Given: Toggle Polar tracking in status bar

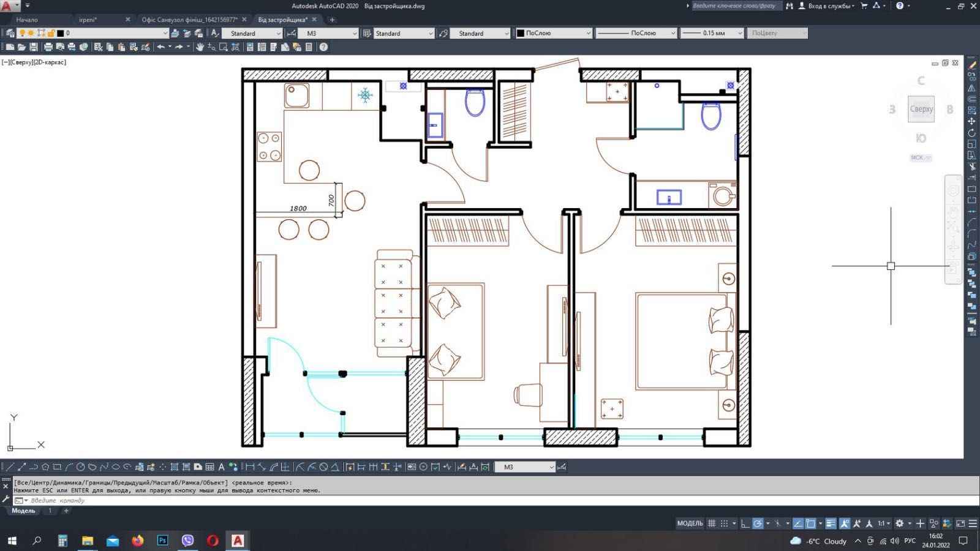Looking at the screenshot, I should click(x=758, y=523).
